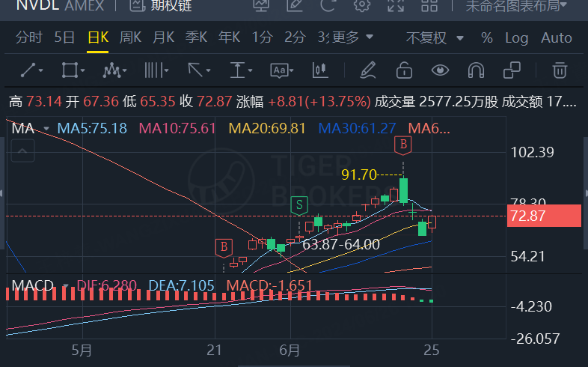Toggle the lock drawings icon
This screenshot has height=367, width=588.
click(404, 70)
